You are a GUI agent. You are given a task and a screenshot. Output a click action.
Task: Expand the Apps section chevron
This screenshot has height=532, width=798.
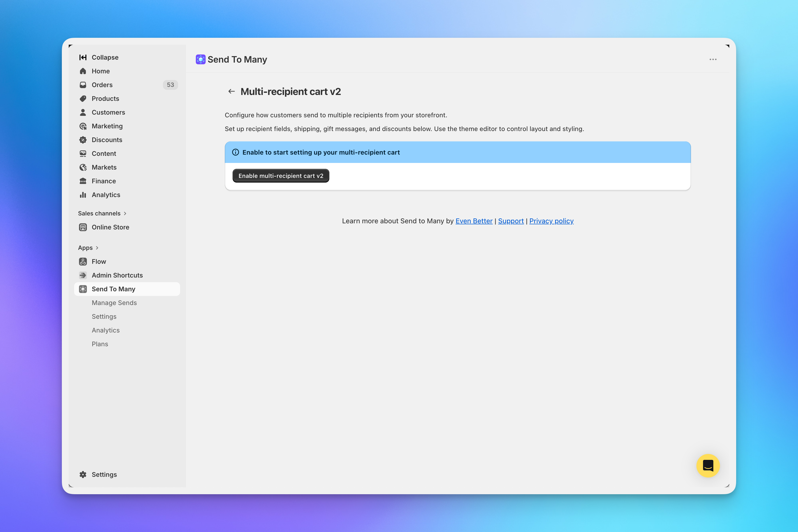point(97,248)
